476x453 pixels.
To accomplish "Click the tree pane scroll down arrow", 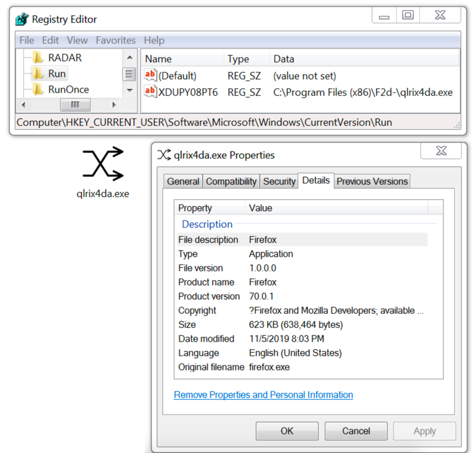I will click(x=129, y=90).
